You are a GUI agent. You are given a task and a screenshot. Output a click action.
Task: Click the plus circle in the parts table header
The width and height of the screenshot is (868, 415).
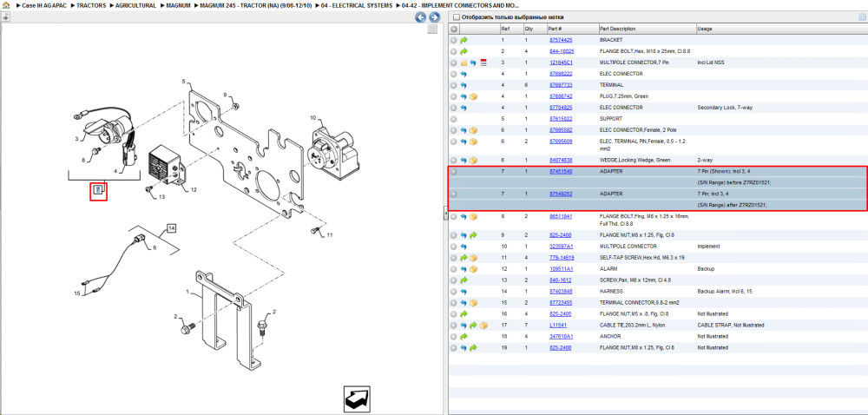(453, 29)
